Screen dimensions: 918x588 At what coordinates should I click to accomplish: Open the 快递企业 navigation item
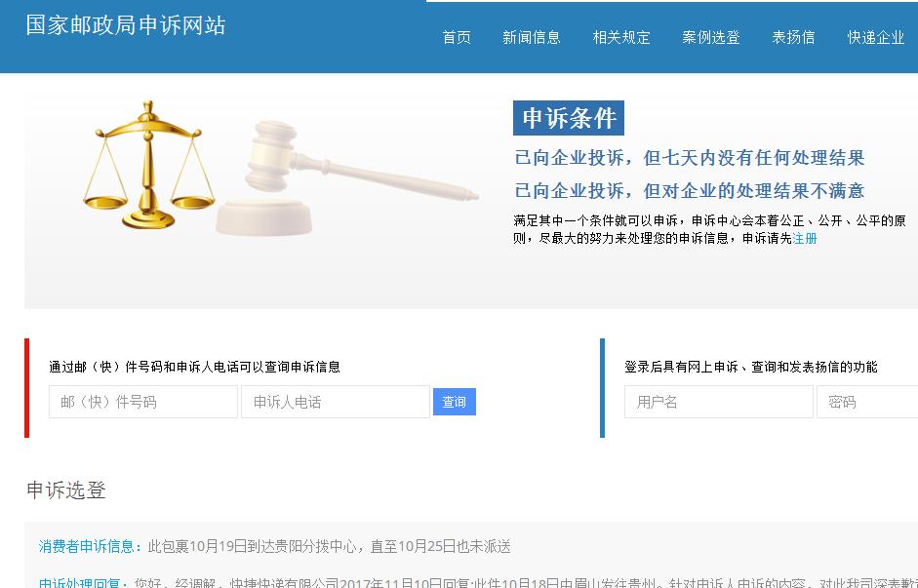point(875,37)
